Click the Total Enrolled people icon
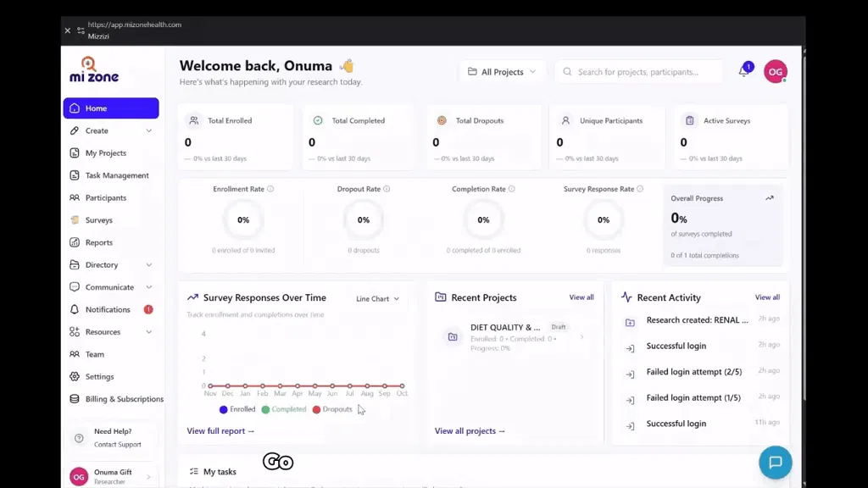The image size is (868, 488). [194, 120]
